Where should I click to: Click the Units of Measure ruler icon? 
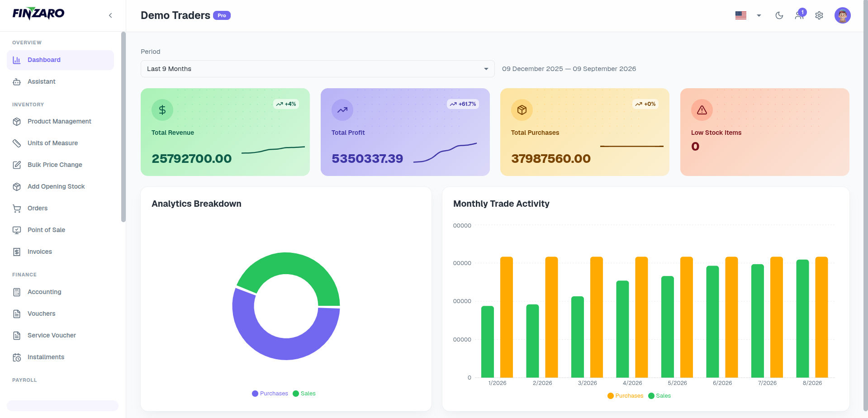[x=17, y=143]
